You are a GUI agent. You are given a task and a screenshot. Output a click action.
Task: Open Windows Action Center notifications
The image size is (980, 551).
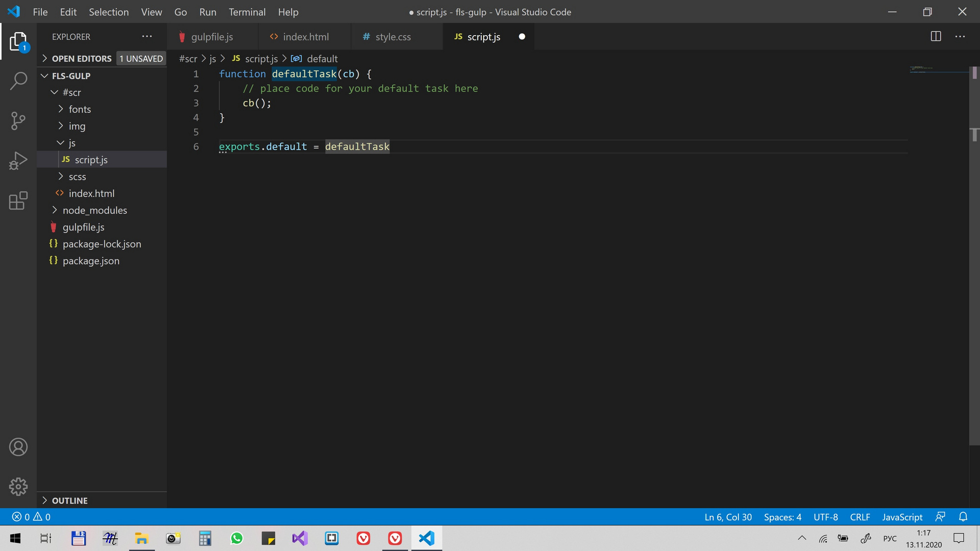959,538
